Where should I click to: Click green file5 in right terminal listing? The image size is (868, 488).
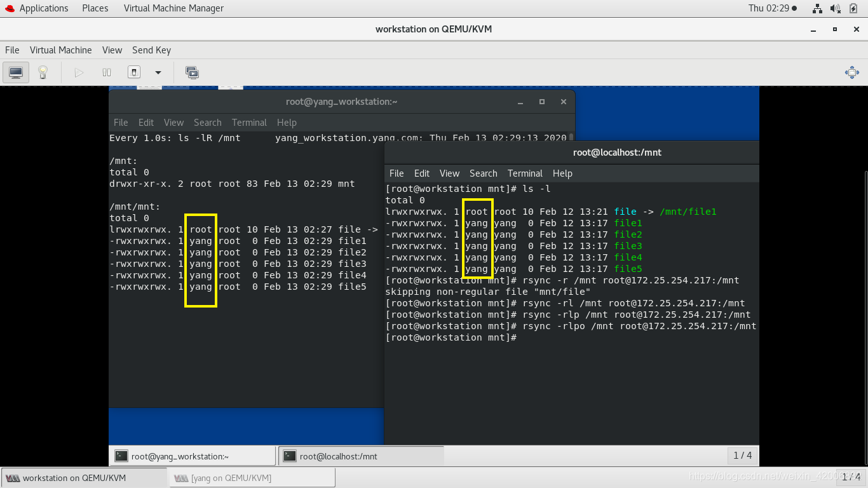pos(628,269)
